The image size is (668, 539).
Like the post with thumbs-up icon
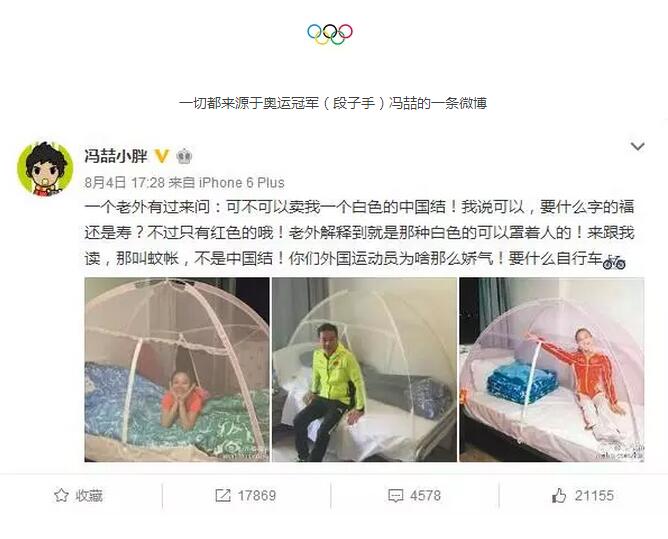pyautogui.click(x=559, y=496)
